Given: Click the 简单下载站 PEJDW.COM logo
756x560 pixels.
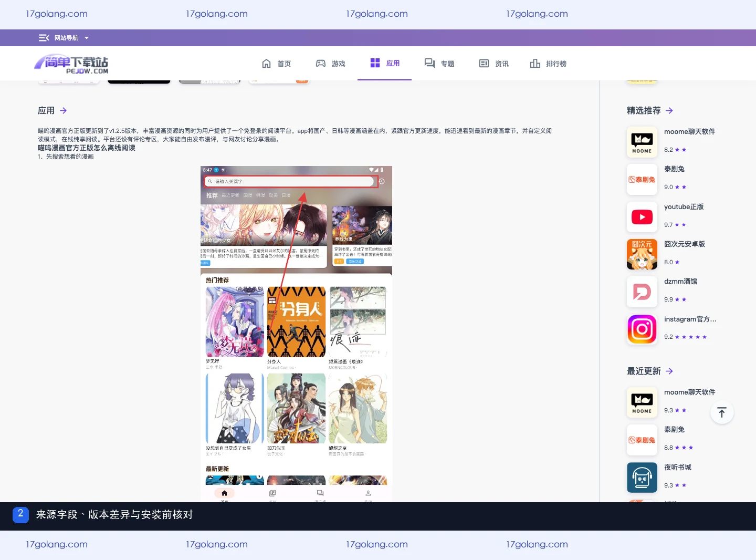Looking at the screenshot, I should [x=71, y=64].
